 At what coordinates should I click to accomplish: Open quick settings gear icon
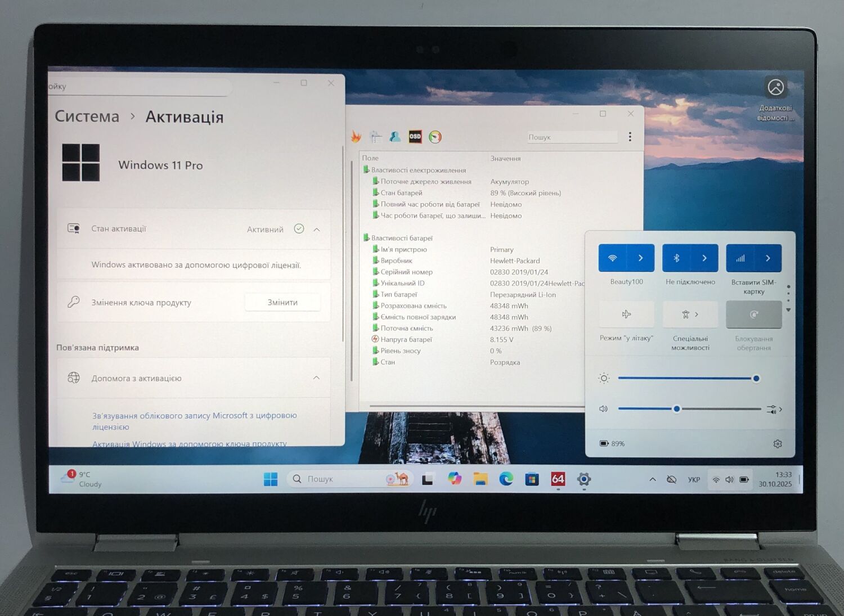(x=778, y=444)
